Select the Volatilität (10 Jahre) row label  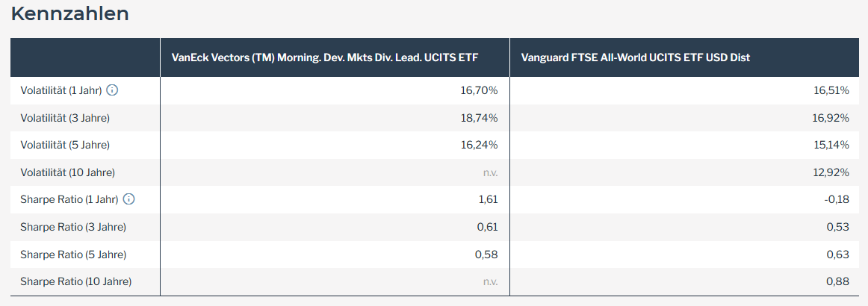(67, 172)
